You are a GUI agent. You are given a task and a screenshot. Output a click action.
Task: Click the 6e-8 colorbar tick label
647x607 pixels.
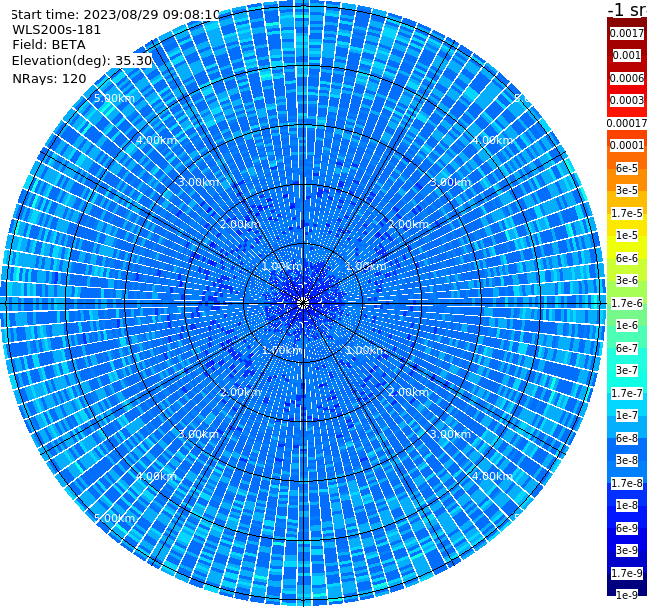click(x=626, y=438)
